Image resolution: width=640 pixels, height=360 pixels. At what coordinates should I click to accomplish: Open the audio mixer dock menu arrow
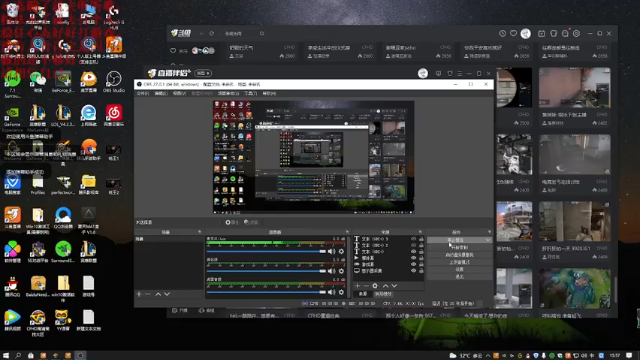347,232
